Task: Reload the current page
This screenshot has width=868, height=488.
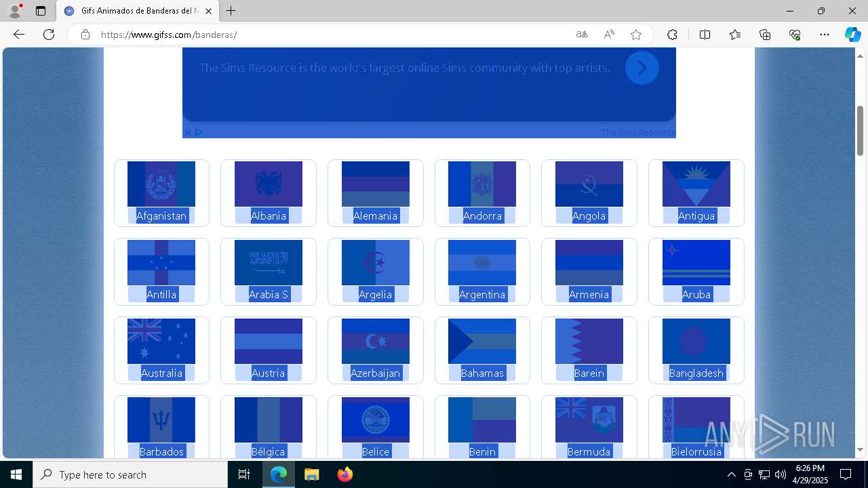Action: click(x=49, y=35)
